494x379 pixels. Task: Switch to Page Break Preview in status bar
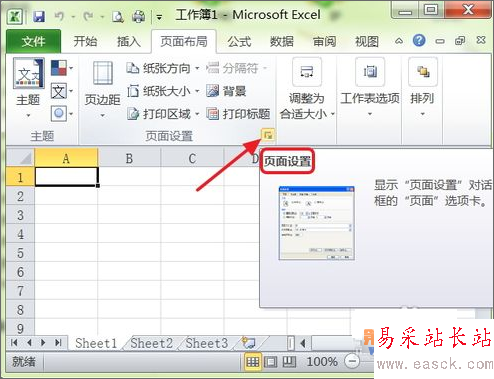289,362
